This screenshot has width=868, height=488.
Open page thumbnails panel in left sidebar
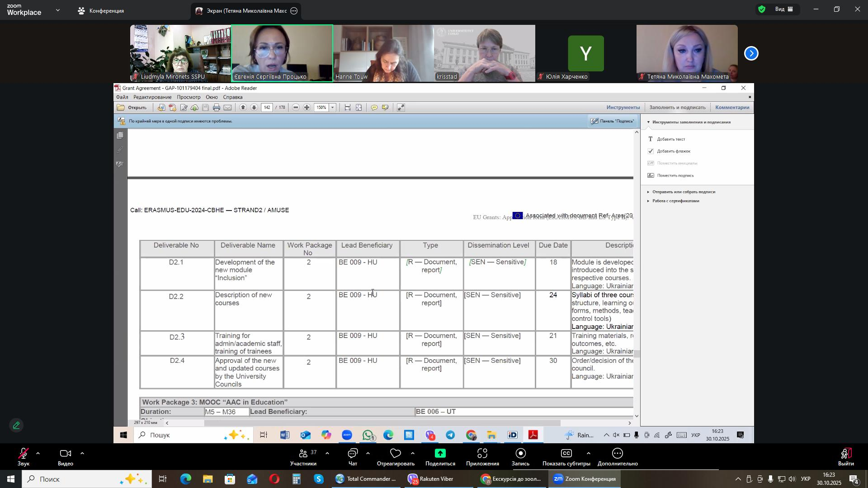(x=120, y=136)
